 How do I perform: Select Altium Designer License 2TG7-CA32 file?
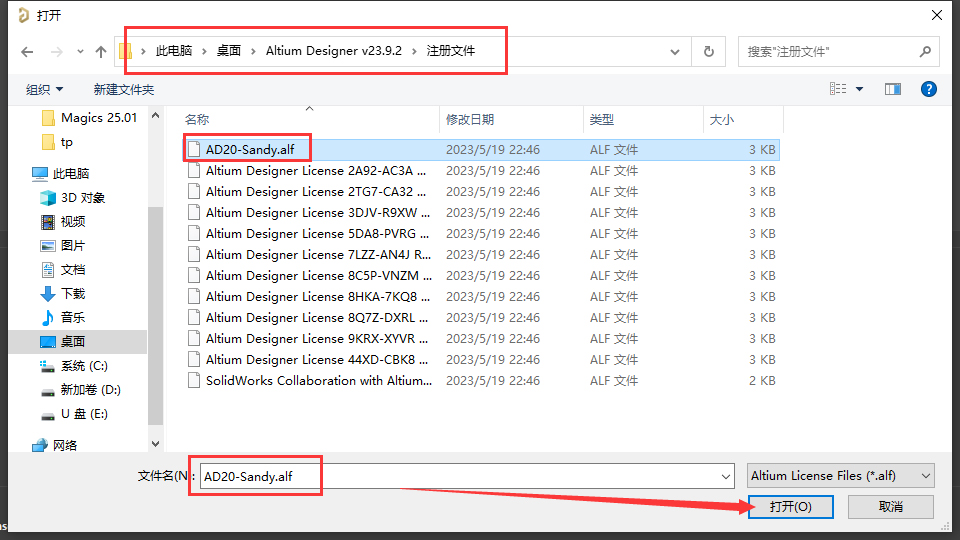(482, 192)
